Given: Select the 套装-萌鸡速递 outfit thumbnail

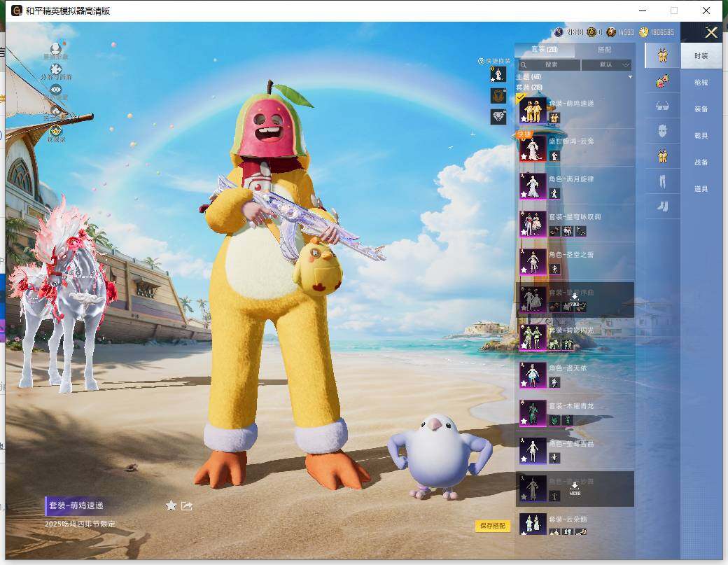Looking at the screenshot, I should pyautogui.click(x=533, y=109).
